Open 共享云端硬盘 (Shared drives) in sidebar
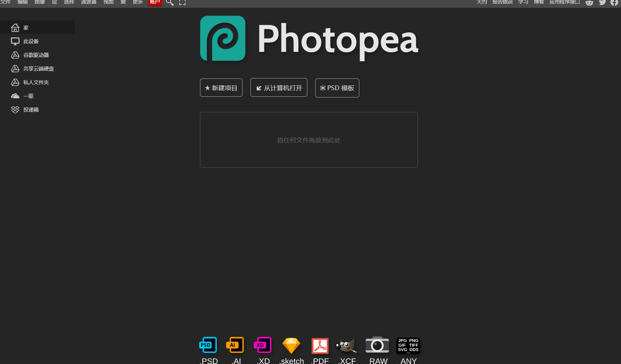The width and height of the screenshot is (621, 364). (x=37, y=68)
